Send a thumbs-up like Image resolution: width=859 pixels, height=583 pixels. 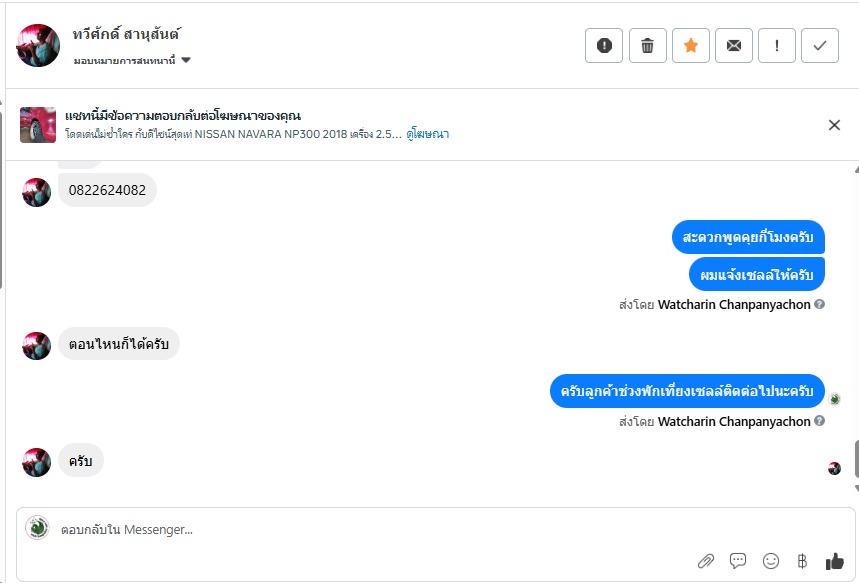coord(834,561)
